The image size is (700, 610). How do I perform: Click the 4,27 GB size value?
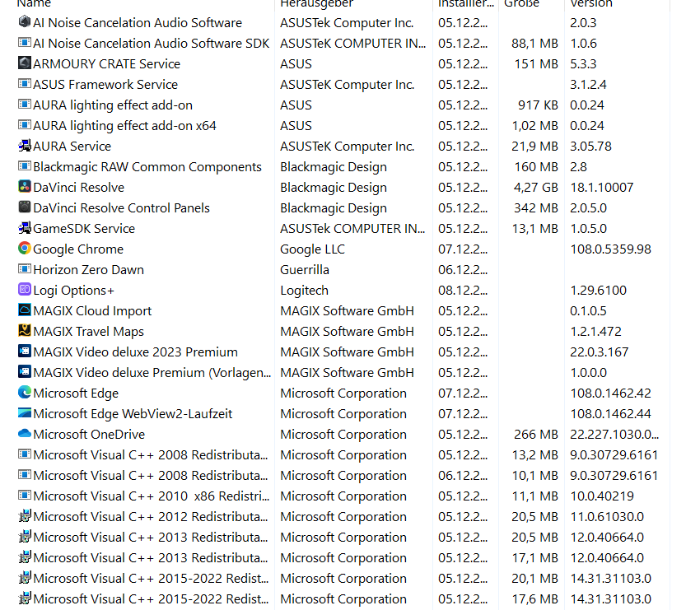tap(536, 188)
